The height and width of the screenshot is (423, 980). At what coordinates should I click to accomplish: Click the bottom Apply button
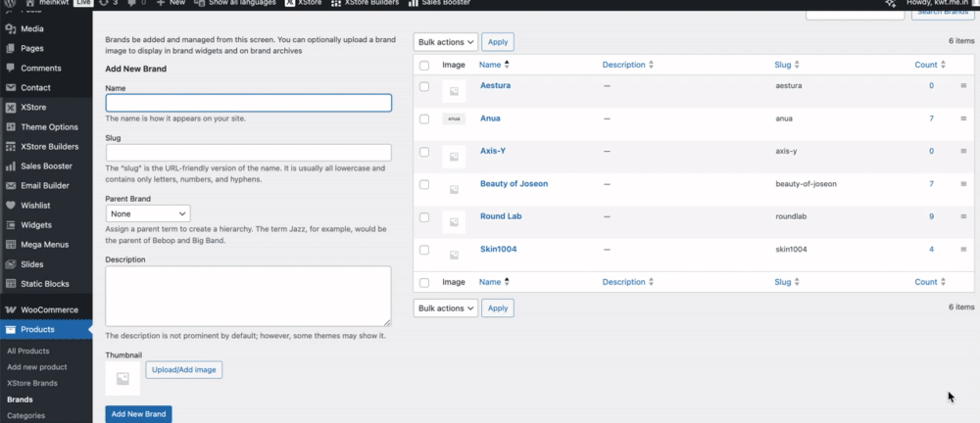coord(498,308)
